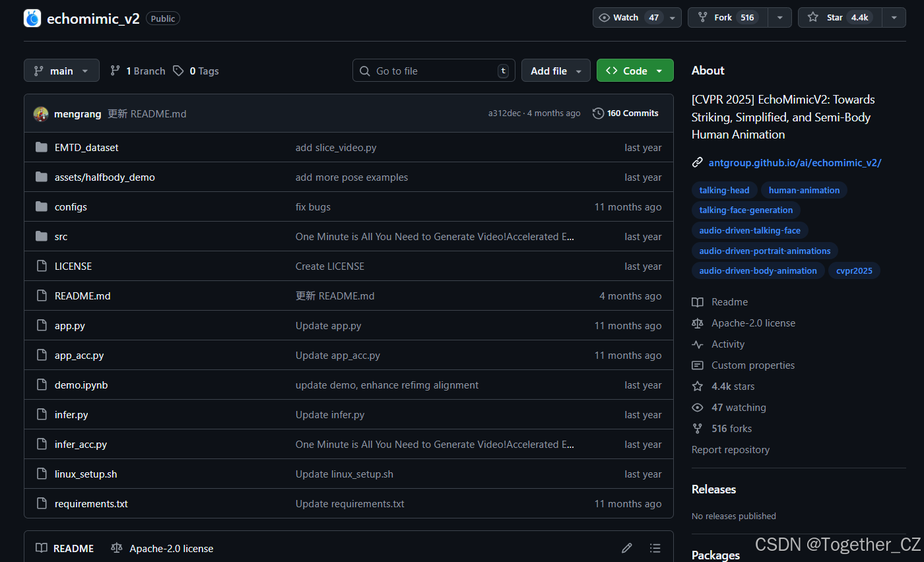Open commit message 'add slice_video.py'
The width and height of the screenshot is (924, 562).
coord(336,148)
